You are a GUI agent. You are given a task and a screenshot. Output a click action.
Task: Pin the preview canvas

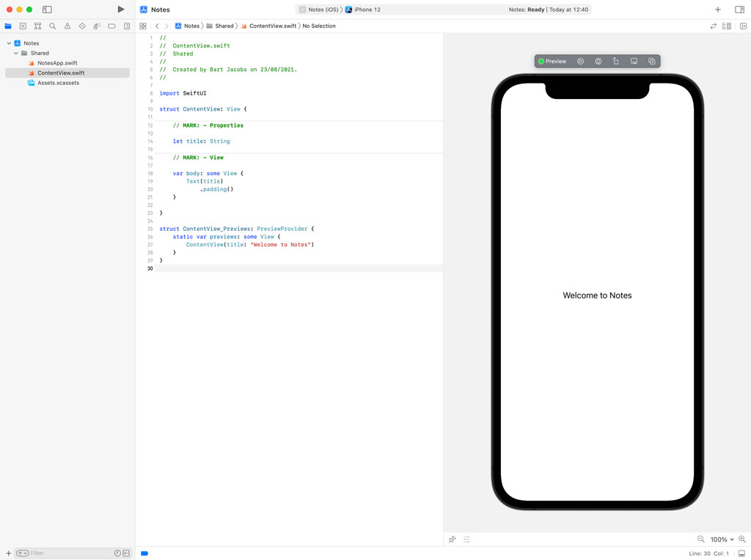coord(452,539)
